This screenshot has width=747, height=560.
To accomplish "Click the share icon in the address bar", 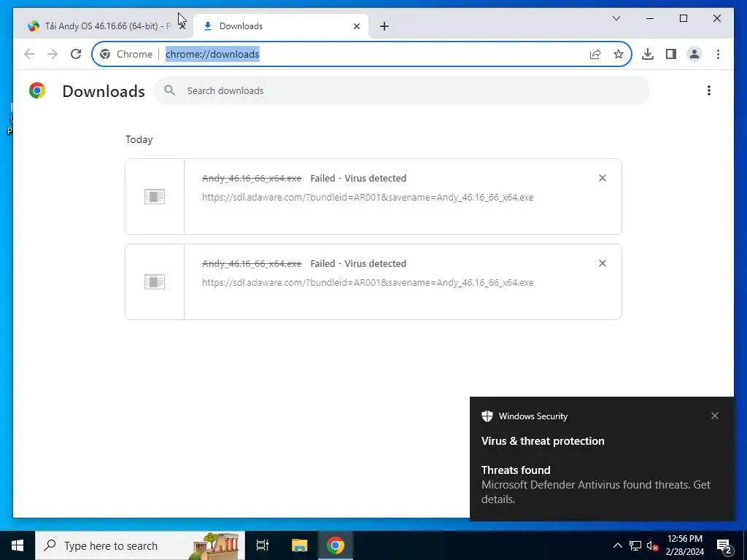I will (x=595, y=54).
